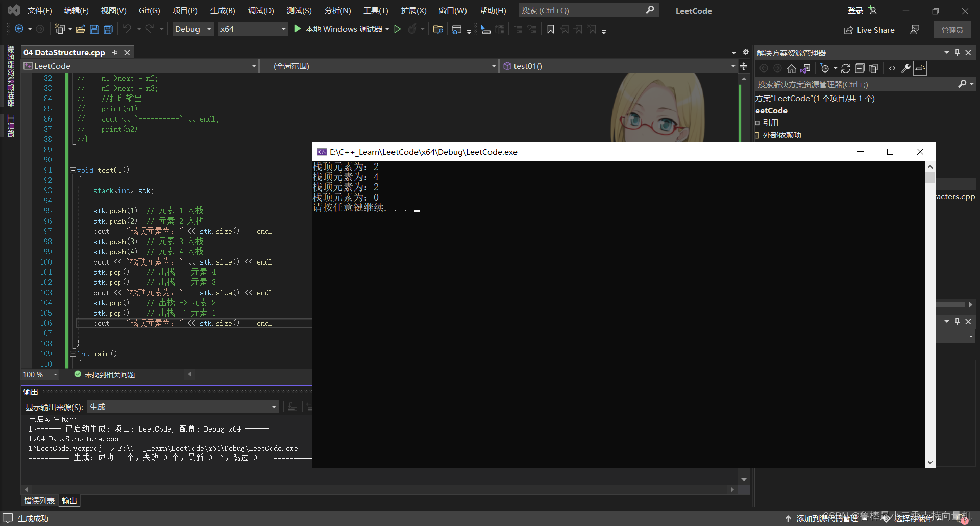Open the 文件(F) menu
This screenshot has width=980, height=526.
click(39, 10)
